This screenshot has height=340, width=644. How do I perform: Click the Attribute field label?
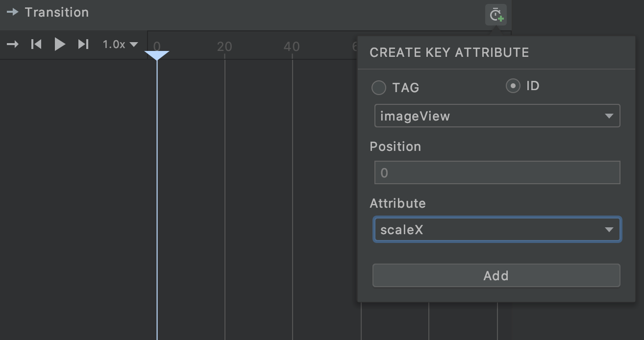click(397, 203)
